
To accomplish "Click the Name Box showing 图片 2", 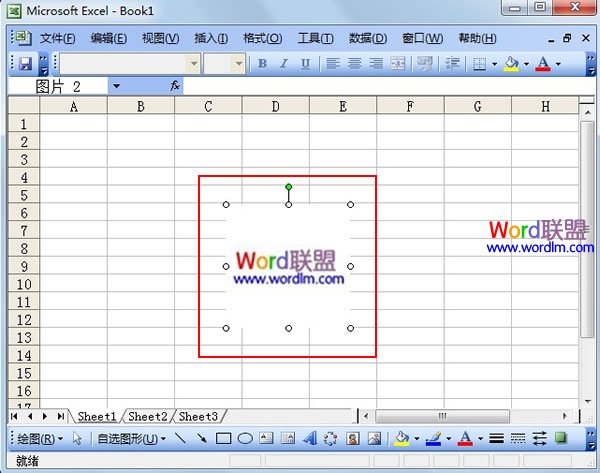I will tap(58, 86).
